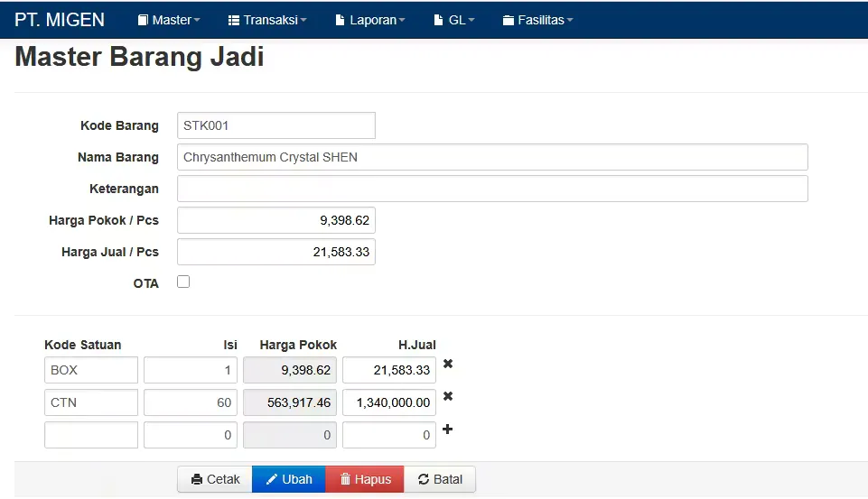Remove the BOX unit row
This screenshot has height=499, width=868.
448,364
